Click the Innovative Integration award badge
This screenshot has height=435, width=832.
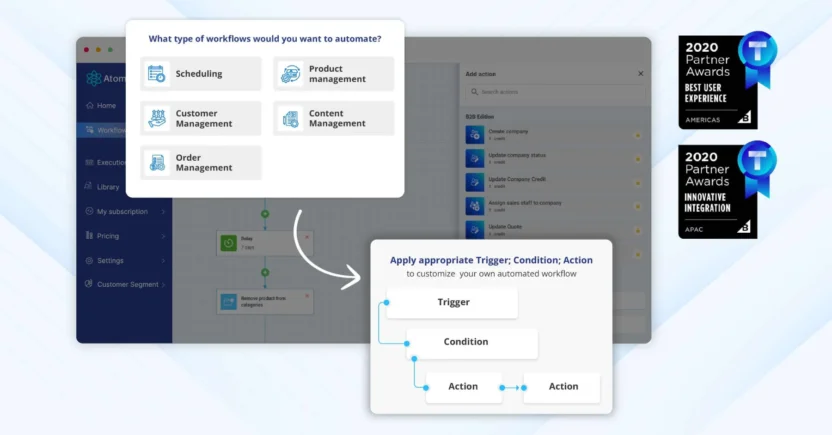[727, 190]
